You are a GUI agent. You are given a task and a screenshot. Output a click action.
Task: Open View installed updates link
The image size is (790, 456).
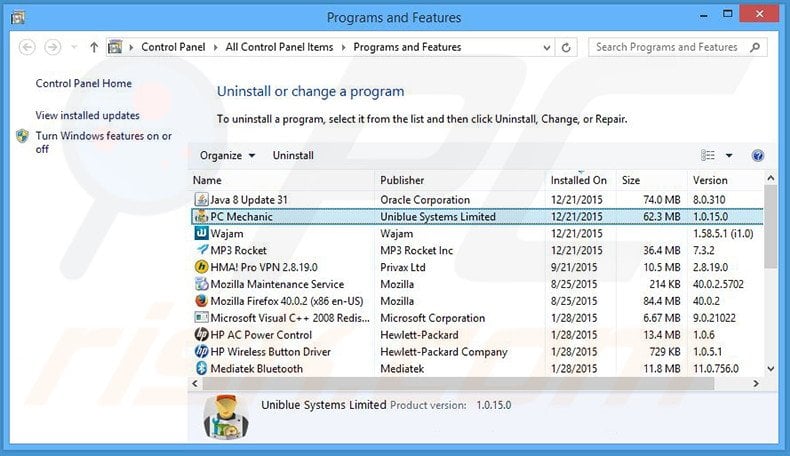click(87, 115)
